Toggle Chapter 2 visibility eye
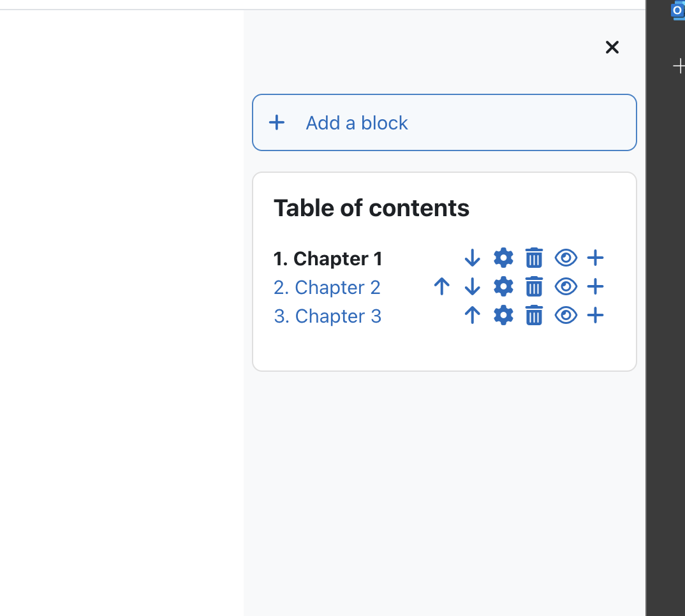Screen dimensions: 685x616 566,286
